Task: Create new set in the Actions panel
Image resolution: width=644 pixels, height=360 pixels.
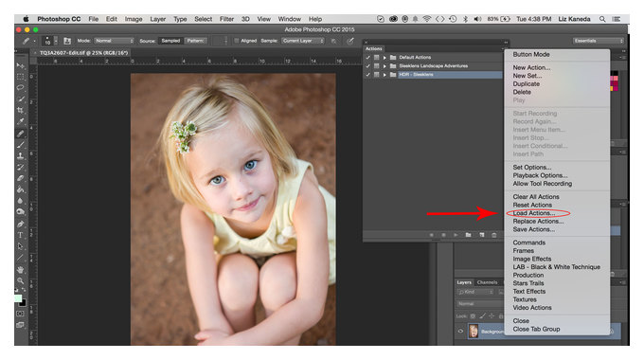Action: pyautogui.click(x=468, y=235)
